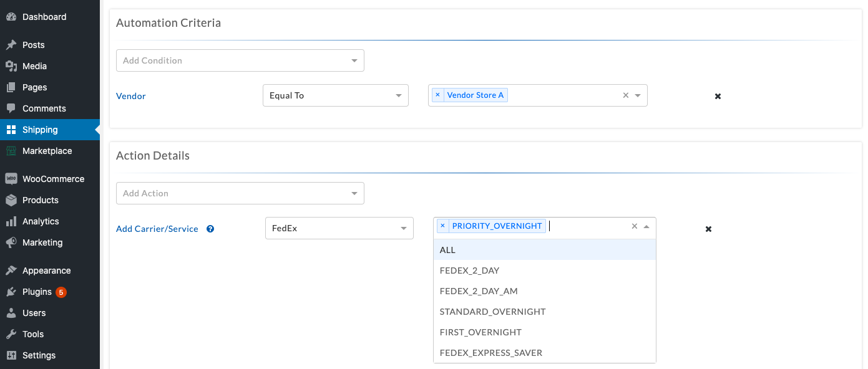This screenshot has width=868, height=369.
Task: Remove the Vendor Store A tag
Action: (437, 95)
